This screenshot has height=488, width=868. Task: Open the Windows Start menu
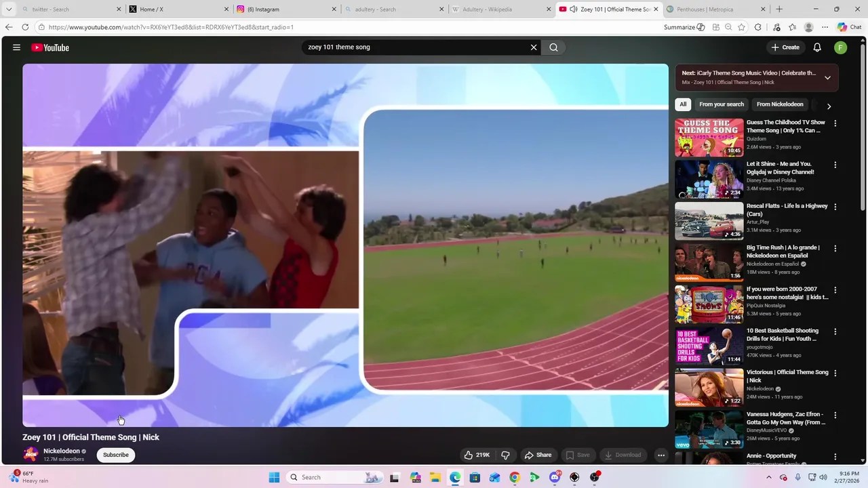click(274, 477)
